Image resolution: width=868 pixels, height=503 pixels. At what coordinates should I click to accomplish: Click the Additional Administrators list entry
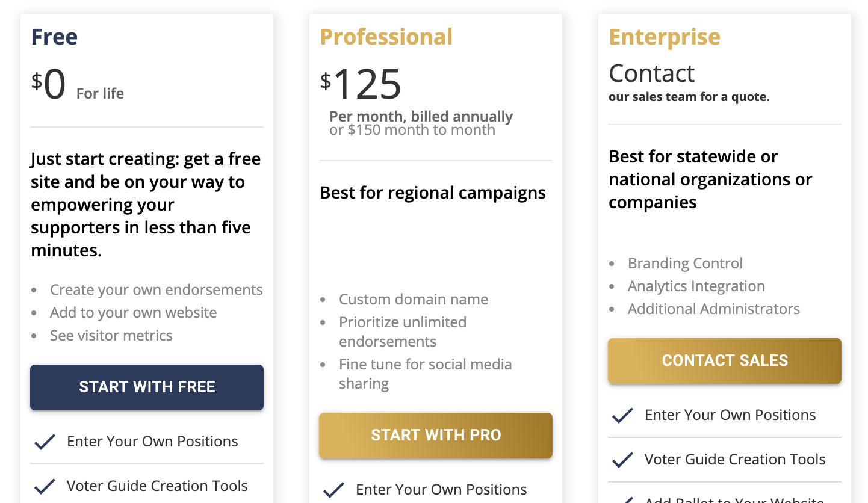click(714, 309)
